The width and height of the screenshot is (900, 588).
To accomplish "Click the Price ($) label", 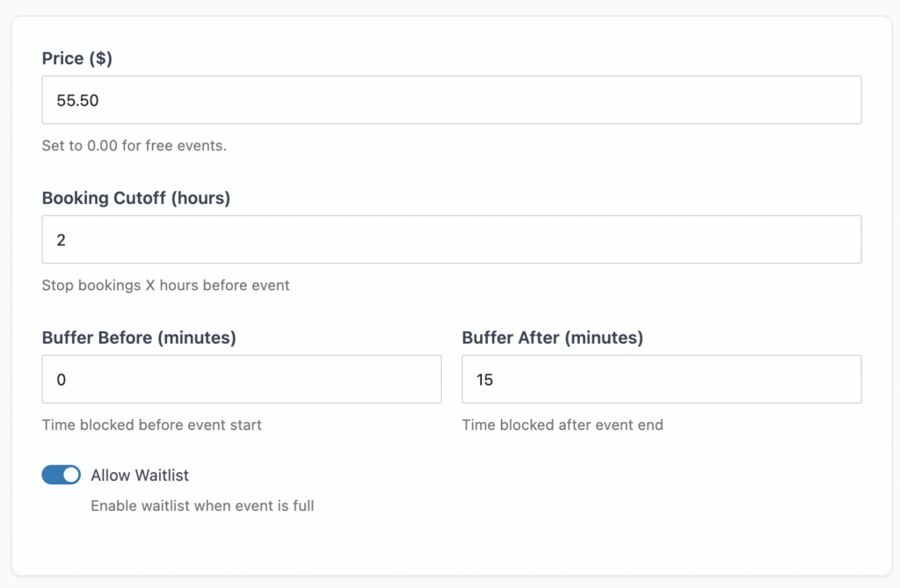I will [x=77, y=59].
